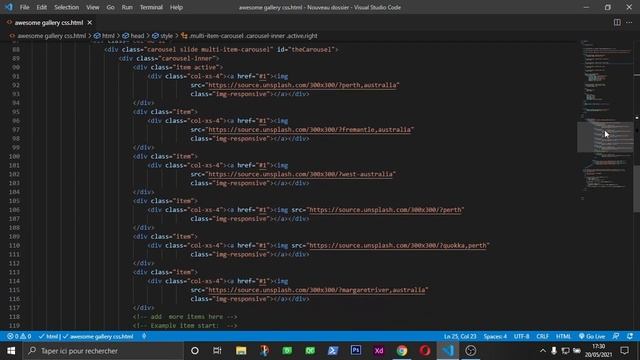Open the Terminal menu
Screen dimensions: 640x360
(151, 7)
